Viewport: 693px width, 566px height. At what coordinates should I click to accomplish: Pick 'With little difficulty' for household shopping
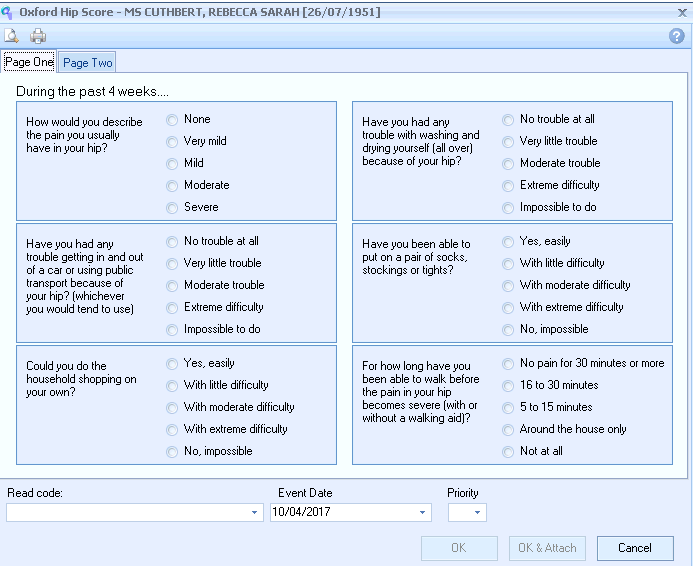click(174, 385)
